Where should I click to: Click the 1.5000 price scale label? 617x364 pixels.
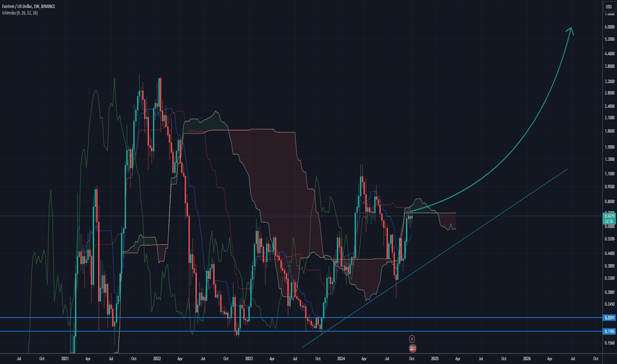(x=610, y=147)
